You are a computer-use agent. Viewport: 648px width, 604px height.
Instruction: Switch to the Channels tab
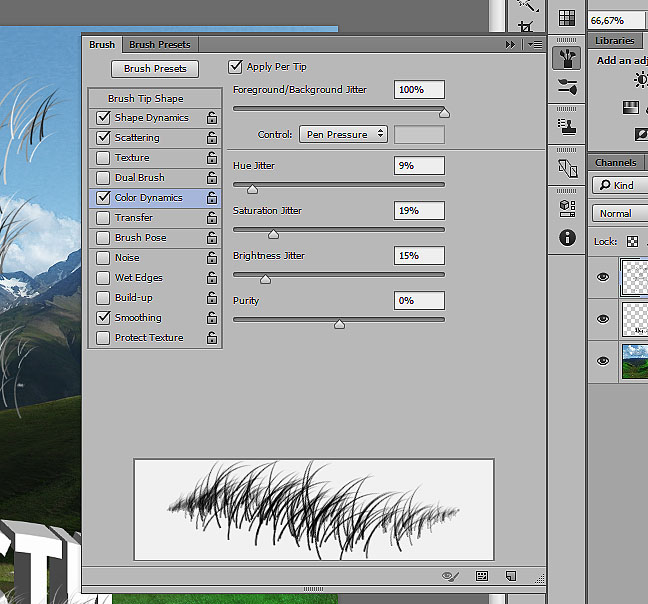(x=615, y=163)
